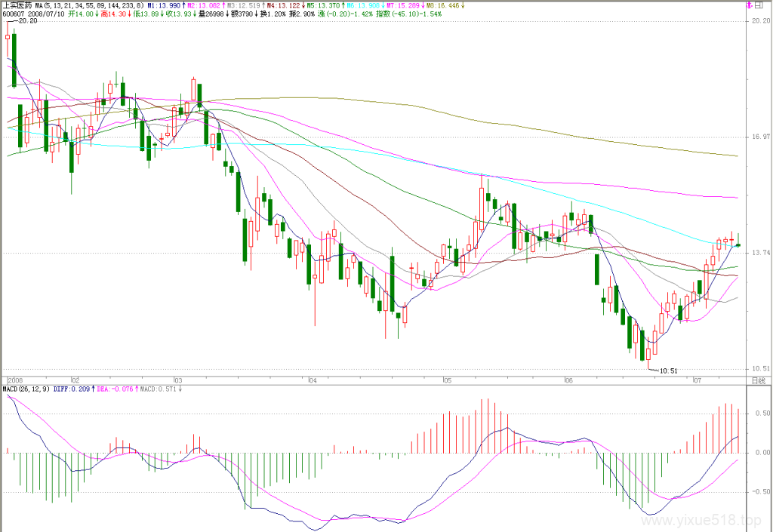Click the DIFF:0.209 indicator value
773x532 pixels.
pos(73,389)
